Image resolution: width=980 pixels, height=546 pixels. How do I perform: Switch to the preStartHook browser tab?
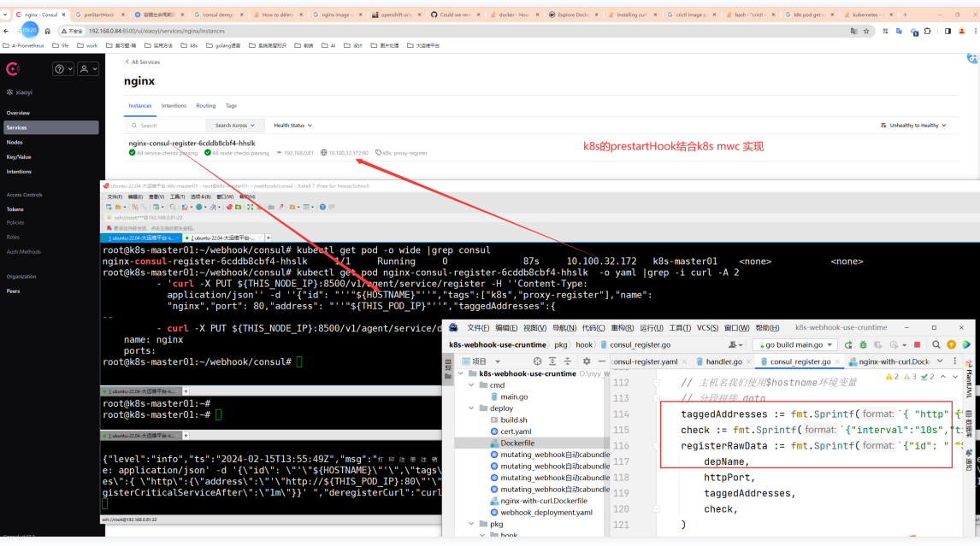(x=98, y=15)
